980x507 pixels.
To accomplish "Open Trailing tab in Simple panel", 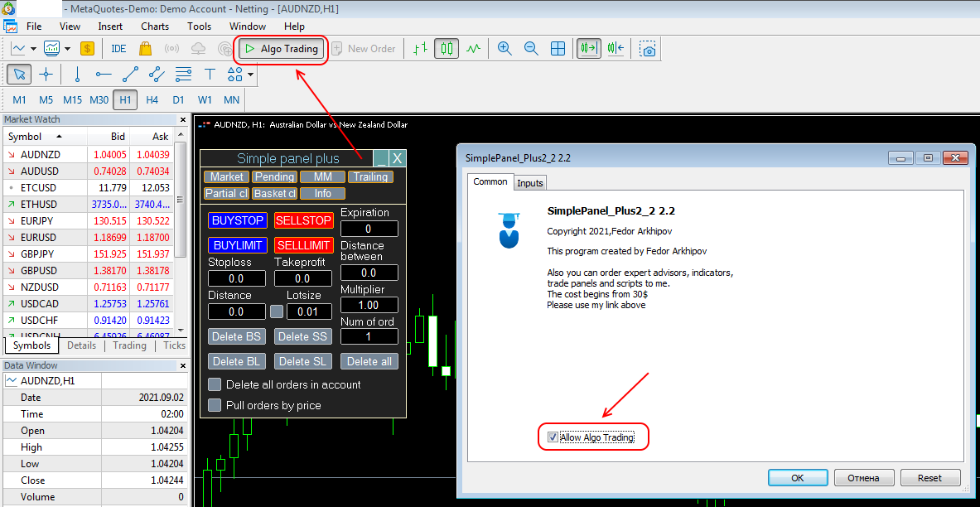I will point(370,177).
